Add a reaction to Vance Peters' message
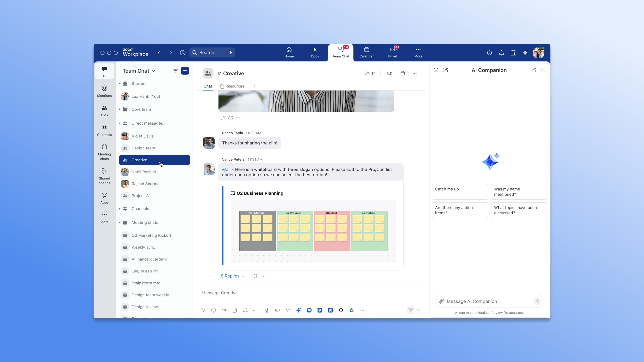 point(255,276)
